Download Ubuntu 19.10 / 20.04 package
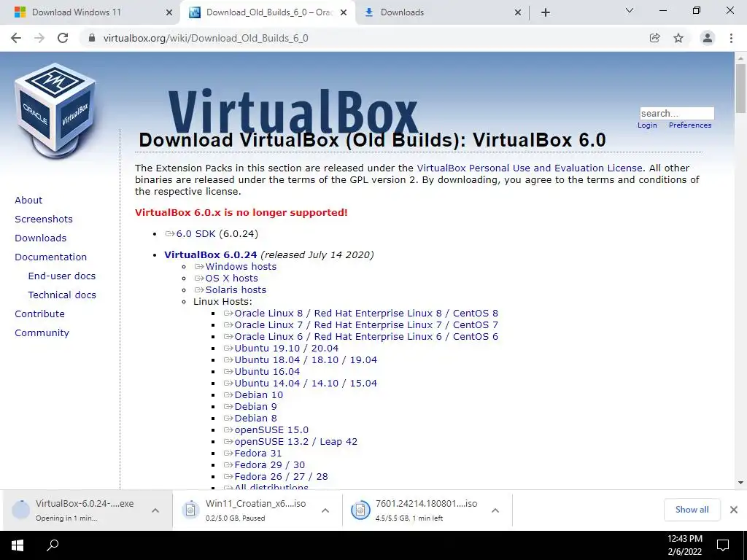 [282, 348]
